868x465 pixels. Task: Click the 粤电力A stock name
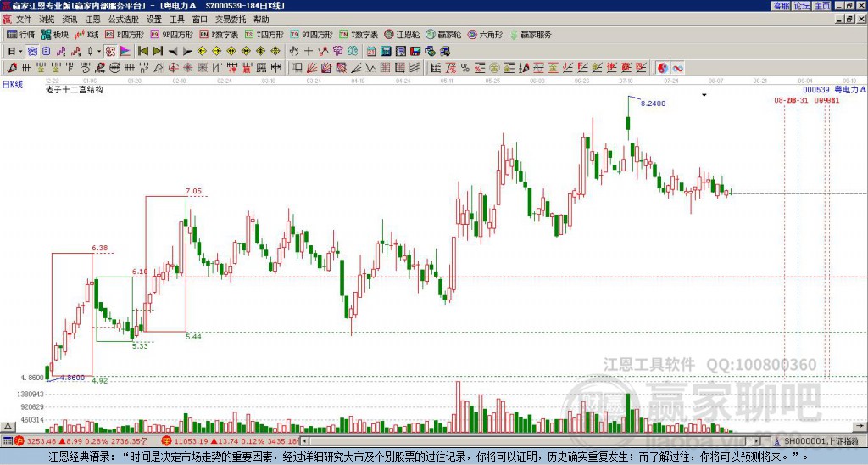849,89
